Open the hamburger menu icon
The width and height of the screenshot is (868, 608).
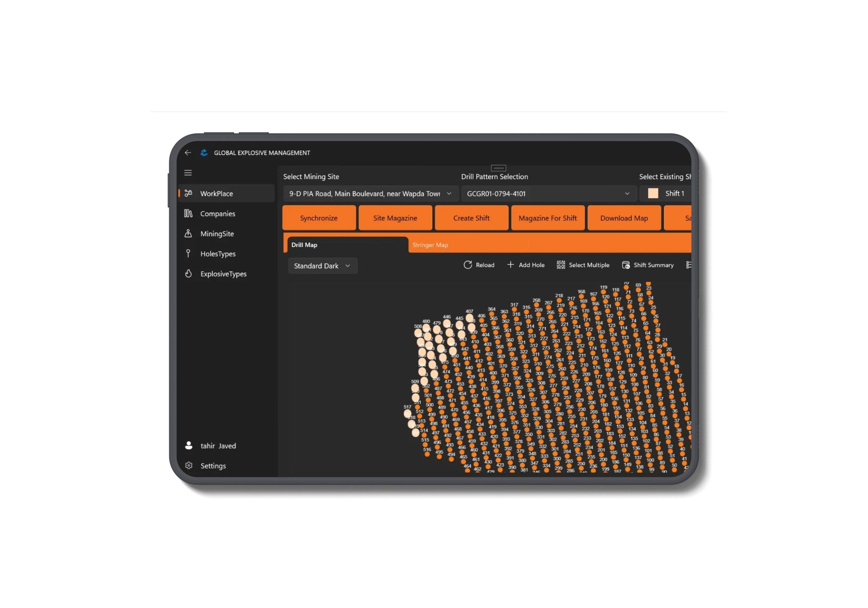pos(188,173)
